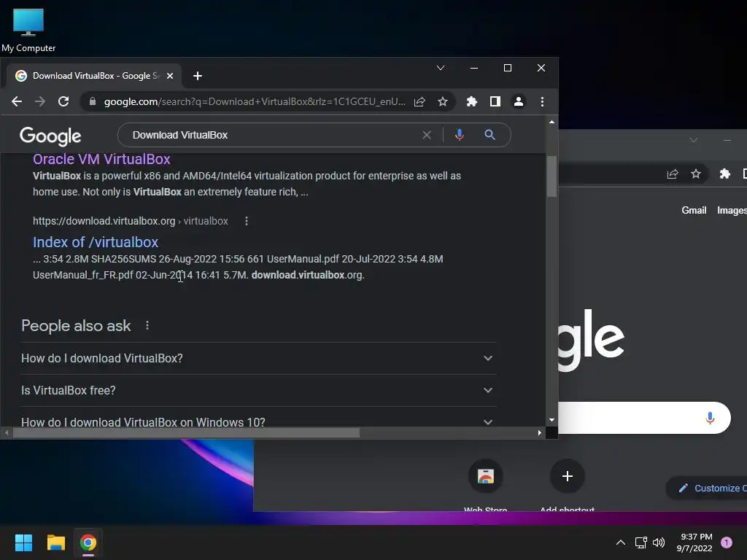This screenshot has height=560, width=747.
Task: Select the Download VirtualBox - Google Search tab
Action: [x=94, y=76]
